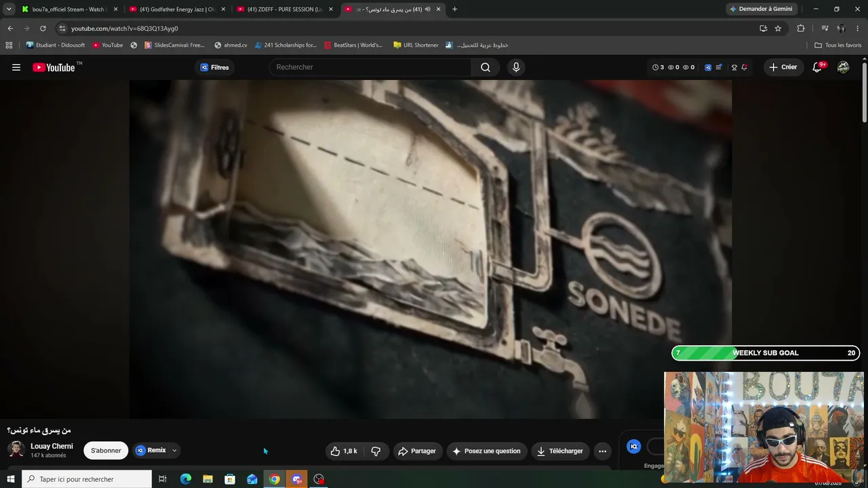Image resolution: width=868 pixels, height=488 pixels.
Task: Open the YouTube bookmark in bookmarks bar
Action: point(108,45)
